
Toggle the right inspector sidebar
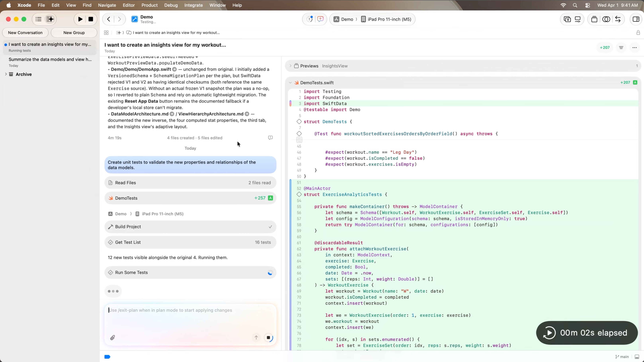point(636,19)
